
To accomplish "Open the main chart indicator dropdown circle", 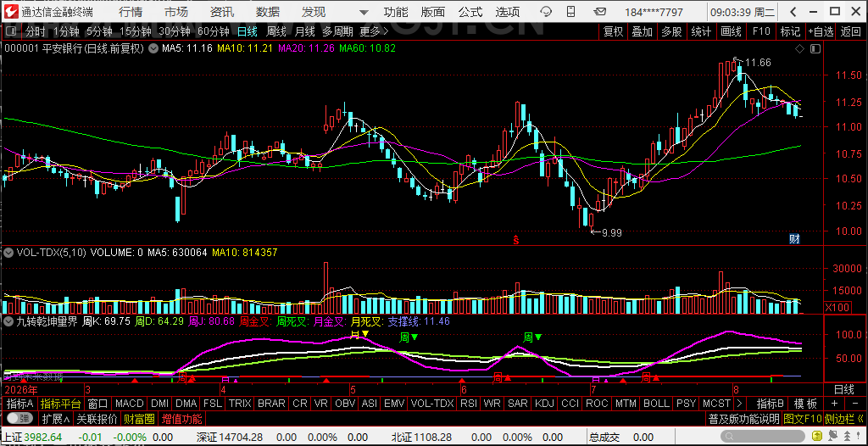I will click(153, 49).
